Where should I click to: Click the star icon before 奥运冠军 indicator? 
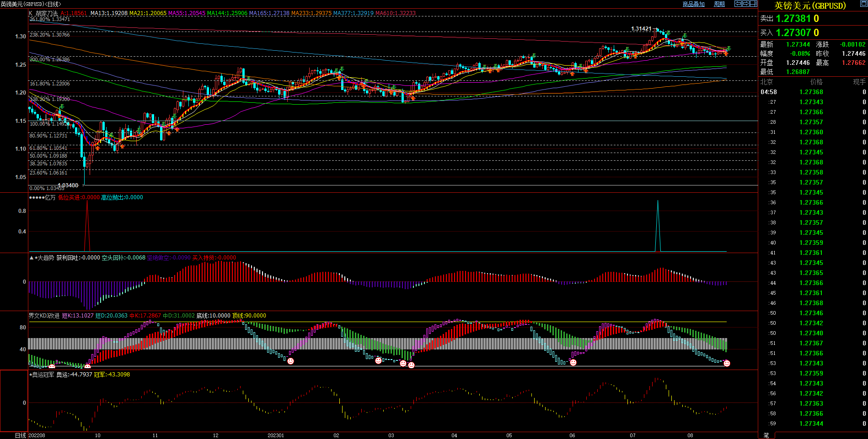pos(31,375)
